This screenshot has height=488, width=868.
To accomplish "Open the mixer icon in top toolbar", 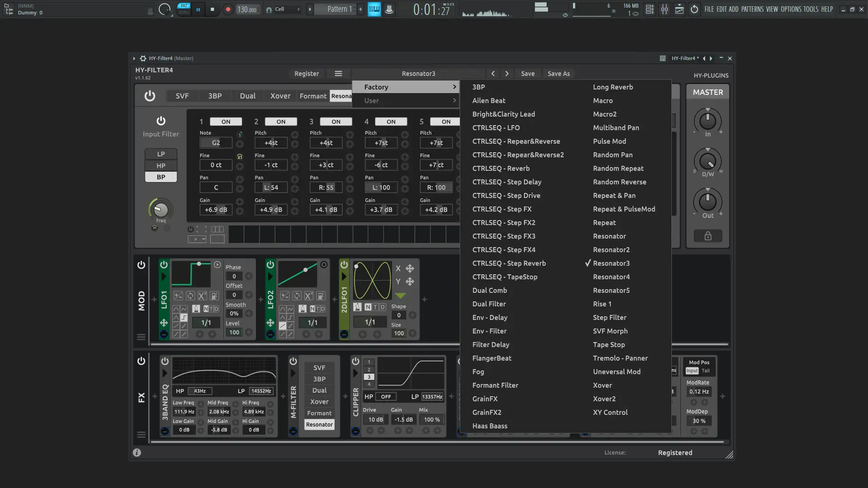I will tap(664, 9).
